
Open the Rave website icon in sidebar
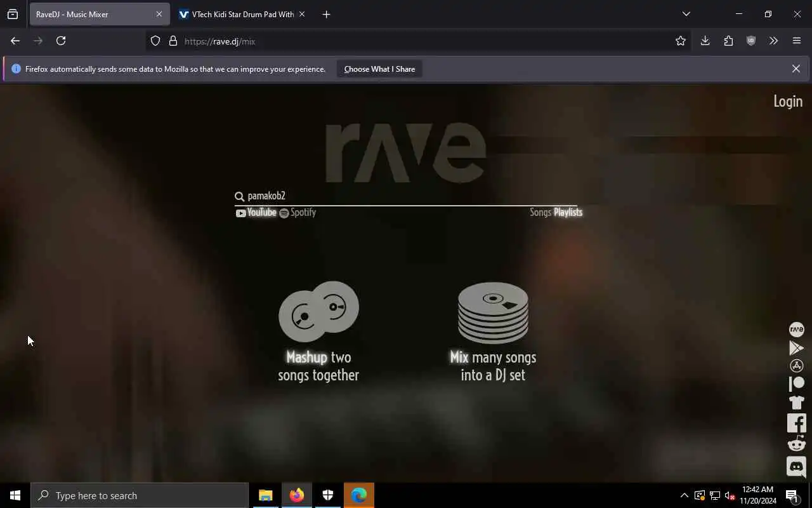coord(796,329)
